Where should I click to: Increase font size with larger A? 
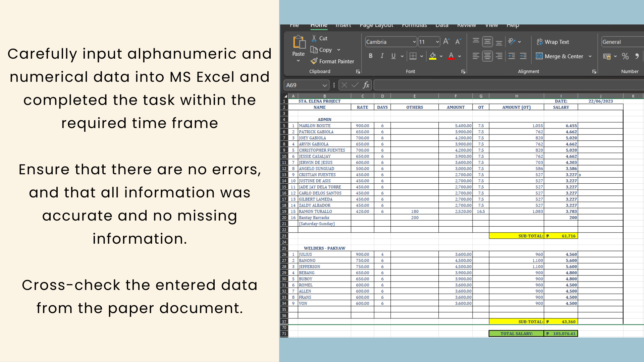[x=446, y=42]
